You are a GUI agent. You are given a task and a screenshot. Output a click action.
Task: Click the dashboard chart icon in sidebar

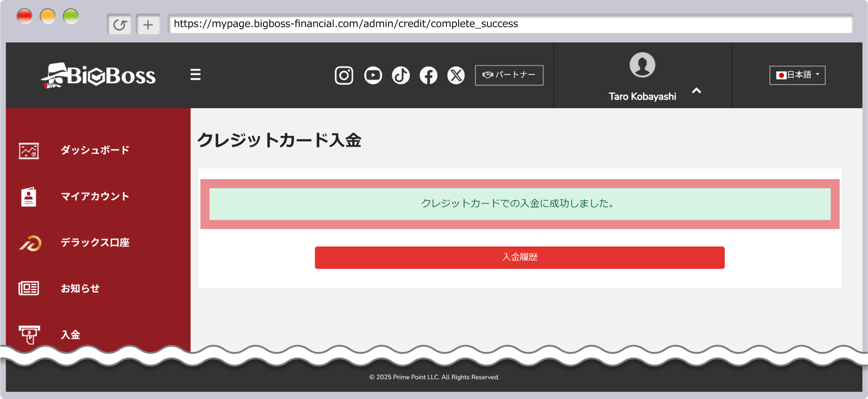coord(29,151)
